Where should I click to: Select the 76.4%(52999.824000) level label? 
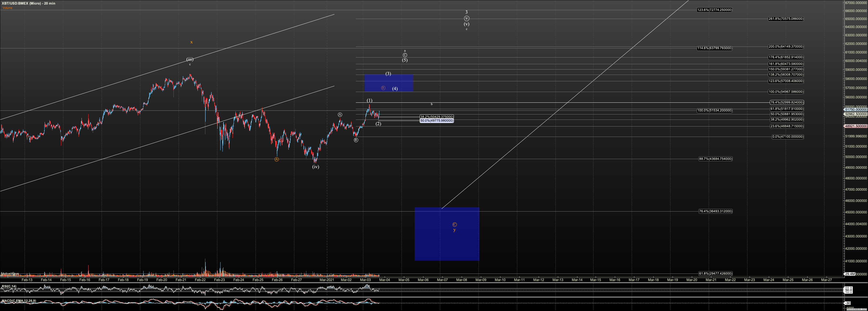click(x=787, y=102)
